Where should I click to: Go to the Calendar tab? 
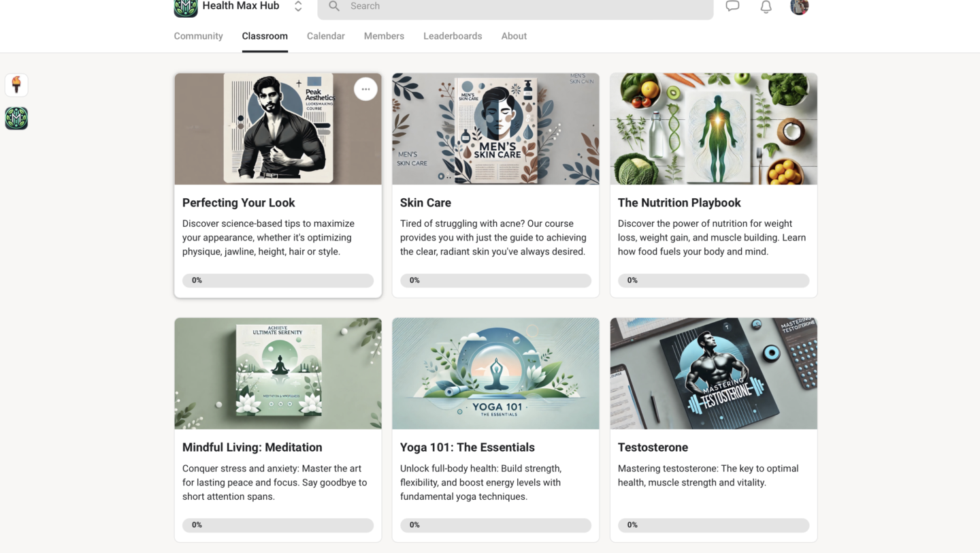pyautogui.click(x=326, y=36)
